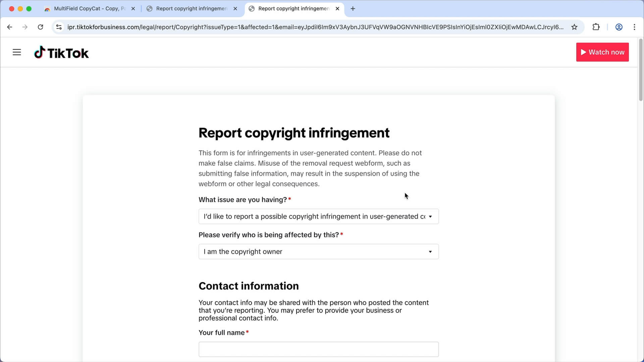Click the browser forward arrow
Image resolution: width=644 pixels, height=362 pixels.
point(25,27)
